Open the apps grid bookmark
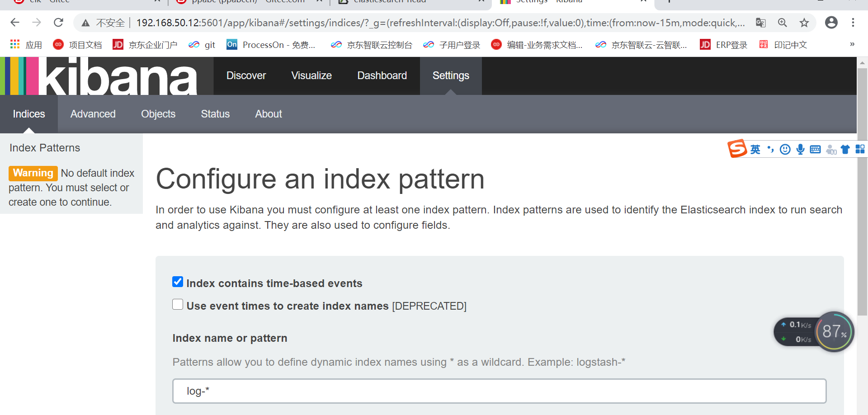Screen dimensions: 868x415 pyautogui.click(x=26, y=45)
